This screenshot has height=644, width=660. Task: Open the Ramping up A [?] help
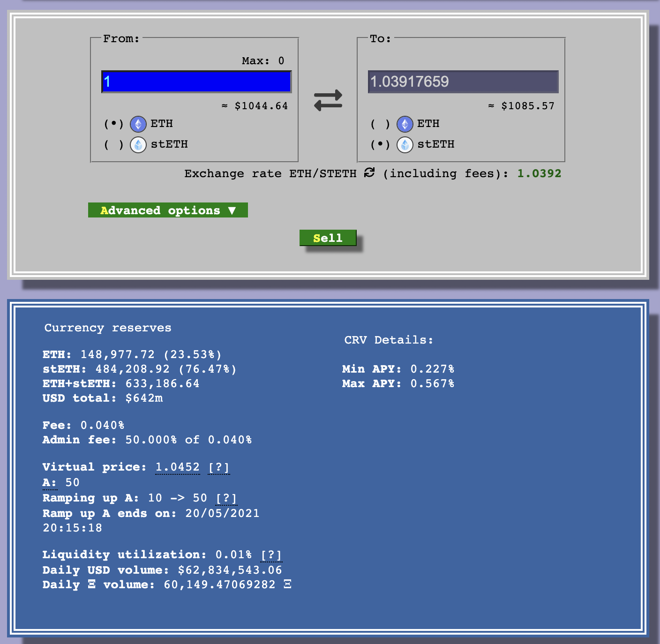226,498
